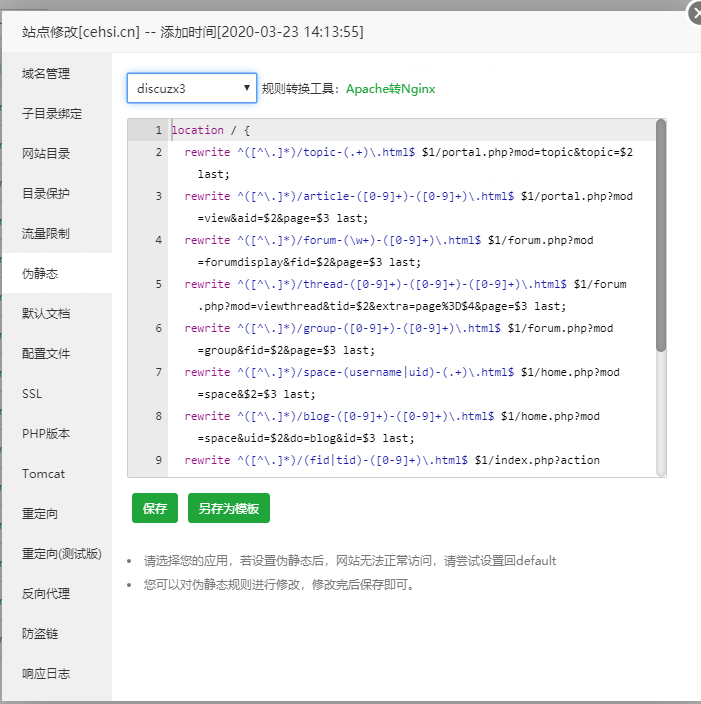
Task: Select the 伪静态 tab
Action: pos(40,274)
